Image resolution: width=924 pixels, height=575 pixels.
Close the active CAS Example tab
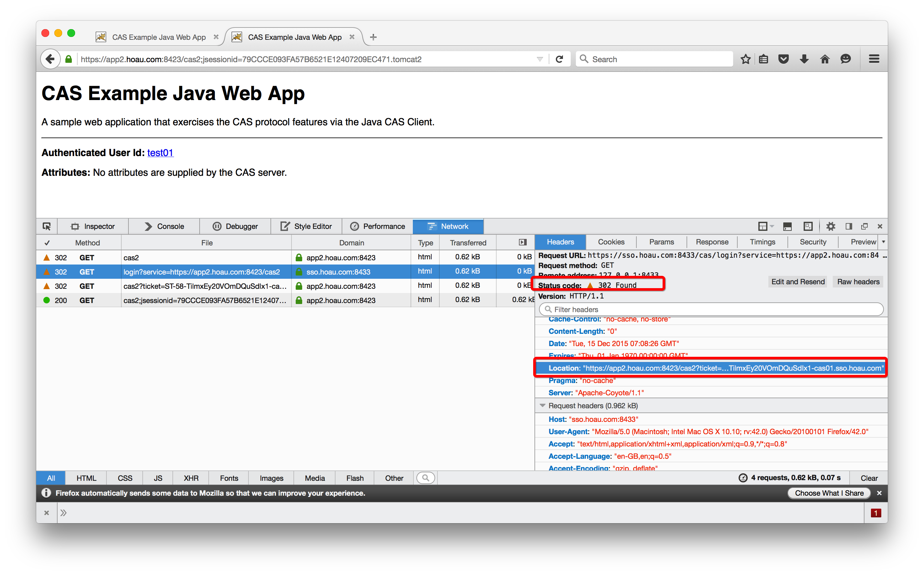[352, 37]
